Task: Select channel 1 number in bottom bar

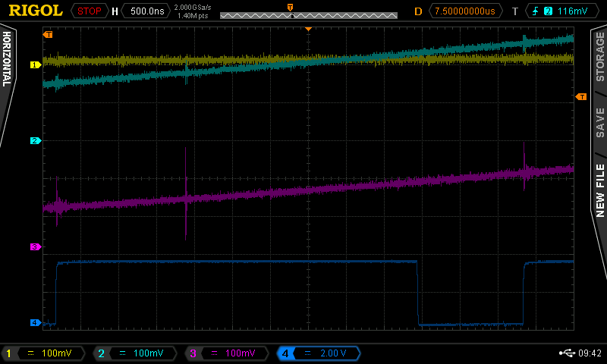Action: tap(8, 353)
